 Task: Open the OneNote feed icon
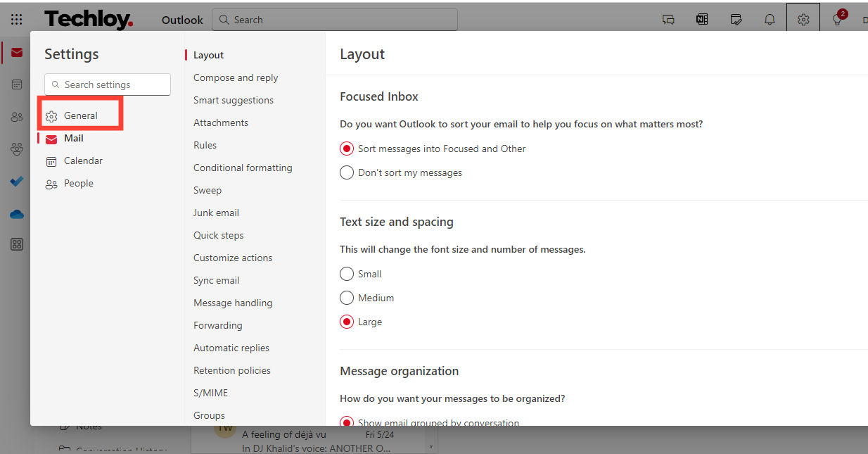tap(702, 20)
